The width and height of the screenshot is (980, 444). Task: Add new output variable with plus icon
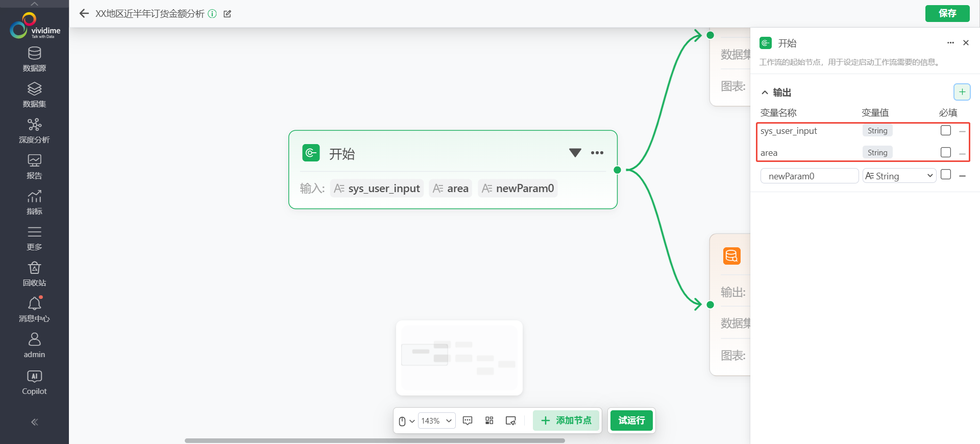[962, 92]
